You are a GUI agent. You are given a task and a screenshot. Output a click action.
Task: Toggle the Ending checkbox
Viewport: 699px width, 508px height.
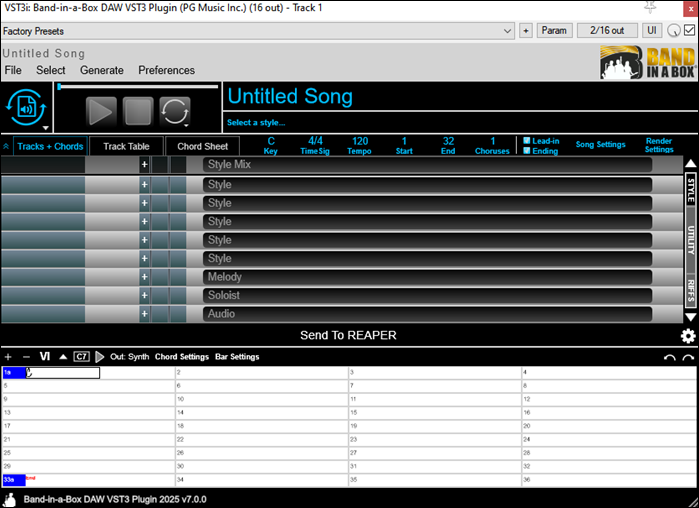click(x=526, y=151)
